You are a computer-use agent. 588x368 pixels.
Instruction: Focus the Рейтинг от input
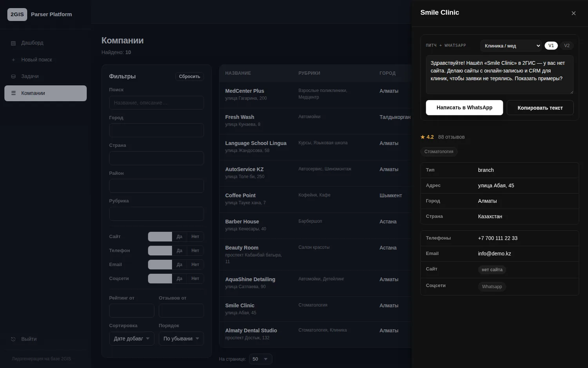[132, 311]
